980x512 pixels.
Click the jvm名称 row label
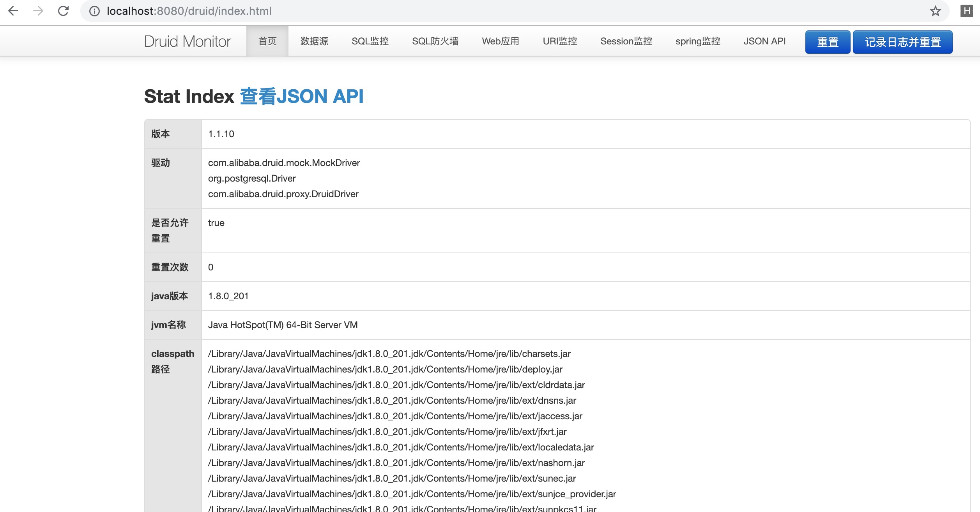(x=168, y=325)
